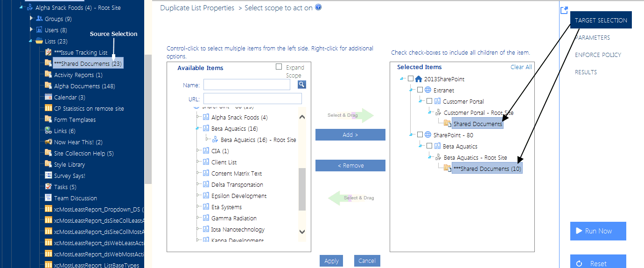Click the Tasks list icon
This screenshot has height=268, width=644.
coord(48,187)
